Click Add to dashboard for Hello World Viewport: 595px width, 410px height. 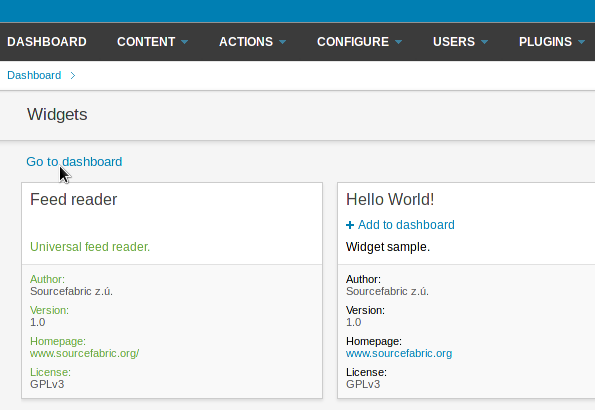point(406,225)
